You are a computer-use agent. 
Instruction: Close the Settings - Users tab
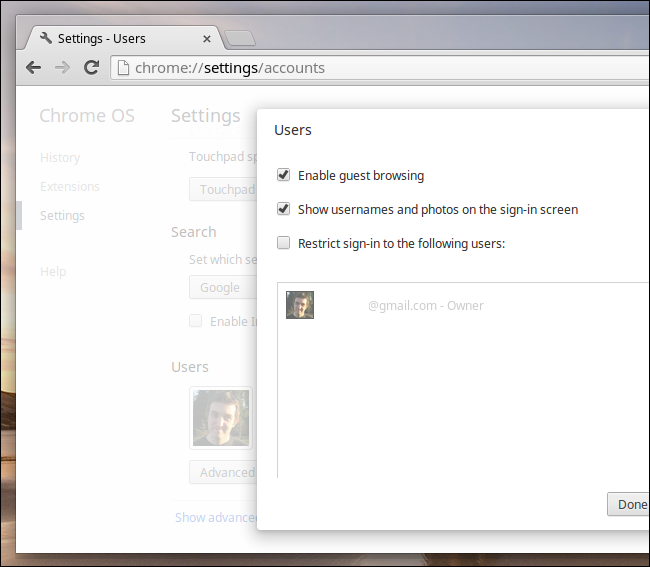[x=207, y=39]
